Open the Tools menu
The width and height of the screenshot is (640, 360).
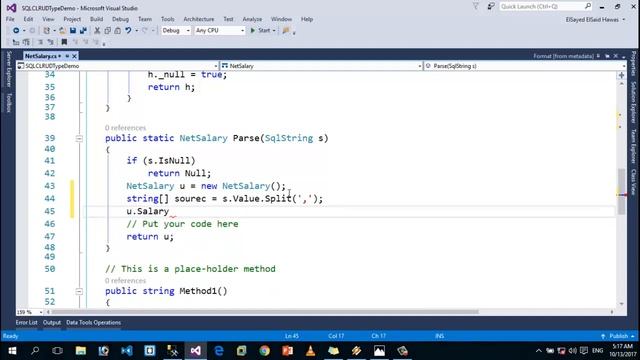(x=167, y=19)
